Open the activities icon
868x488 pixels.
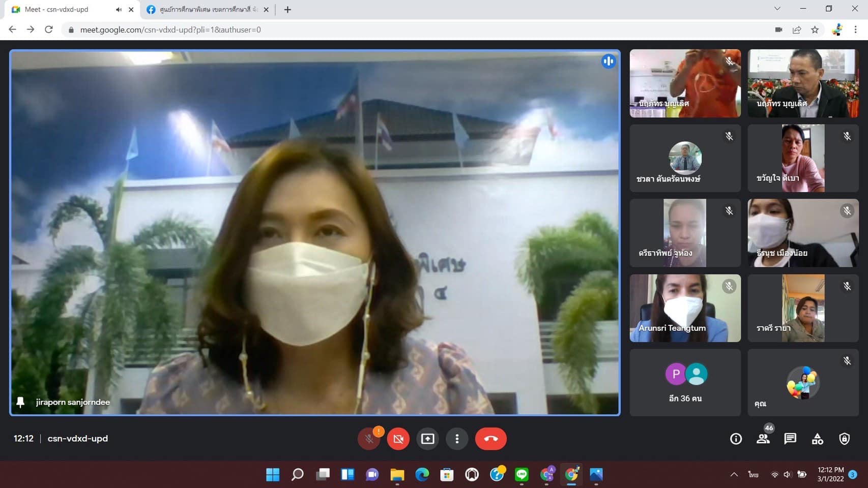tap(818, 439)
